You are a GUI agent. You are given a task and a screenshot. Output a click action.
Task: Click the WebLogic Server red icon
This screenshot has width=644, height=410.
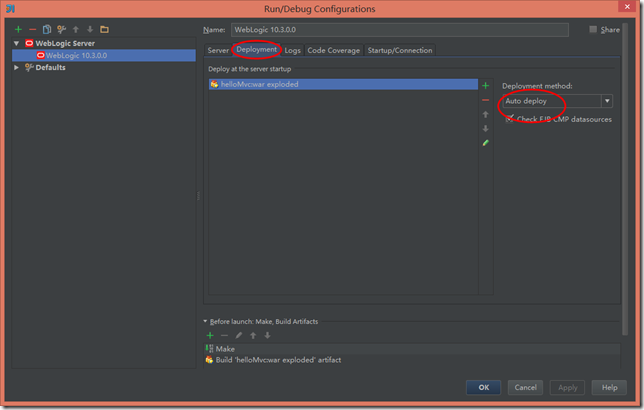point(29,43)
